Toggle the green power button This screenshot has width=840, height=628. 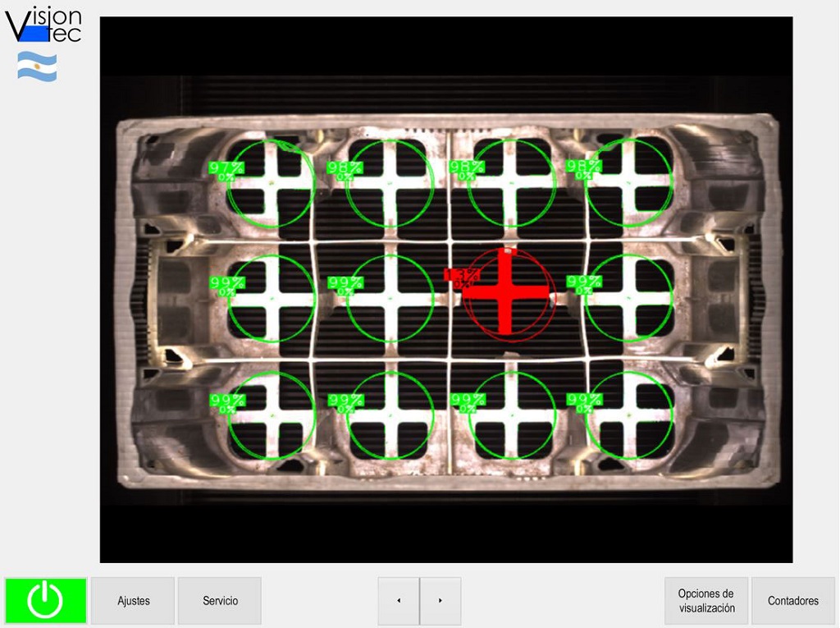[x=46, y=601]
